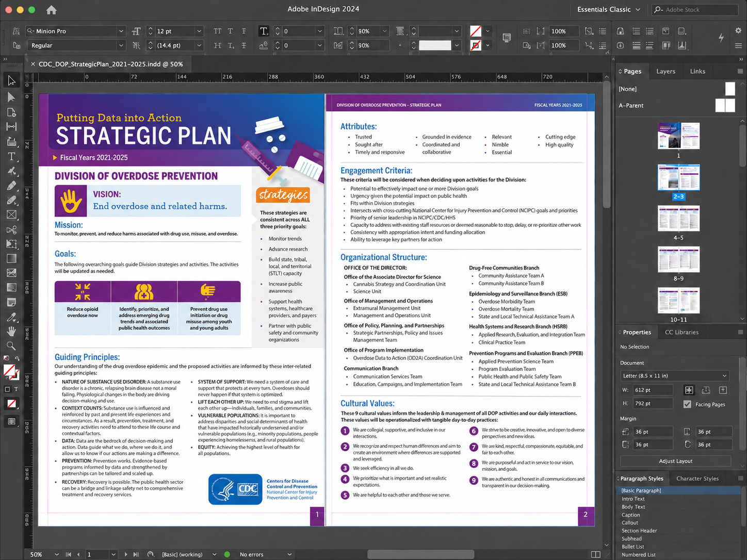Select the Pen tool

pos(11,185)
